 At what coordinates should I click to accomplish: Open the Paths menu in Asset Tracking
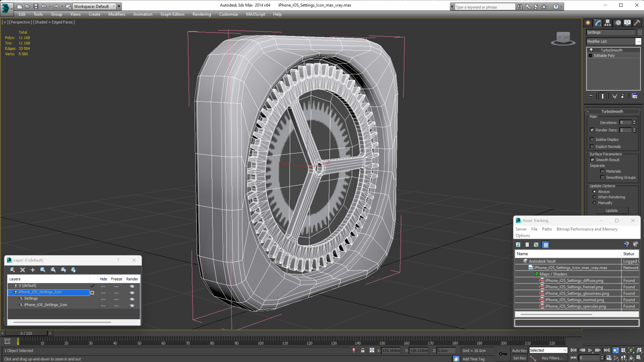547,229
